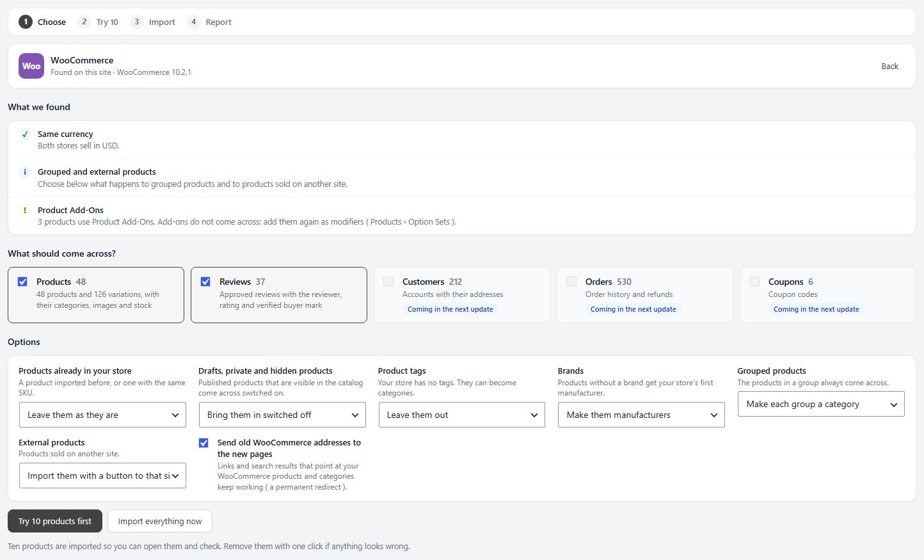Viewport: 924px width, 560px height.
Task: Click the warning icon beside Product Add-Ons
Action: [x=25, y=211]
